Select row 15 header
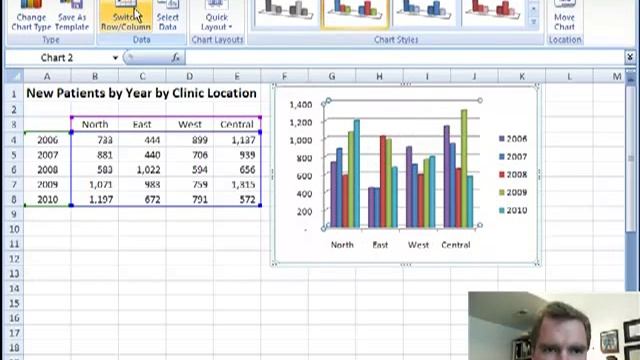The height and width of the screenshot is (360, 640). (14, 303)
